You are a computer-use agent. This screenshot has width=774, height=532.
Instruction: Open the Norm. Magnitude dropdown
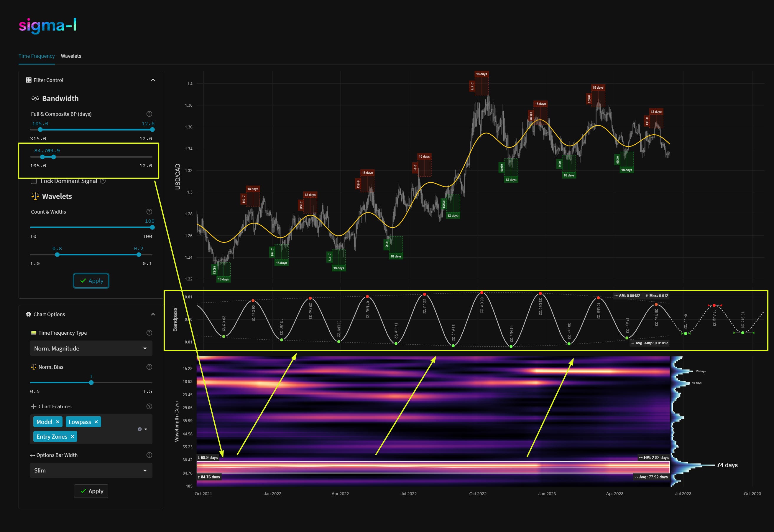(91, 348)
